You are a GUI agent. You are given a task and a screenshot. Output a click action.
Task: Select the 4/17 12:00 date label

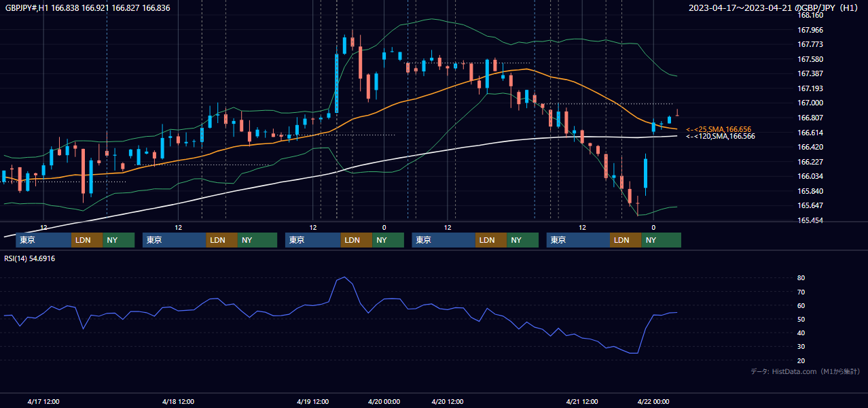(43, 401)
